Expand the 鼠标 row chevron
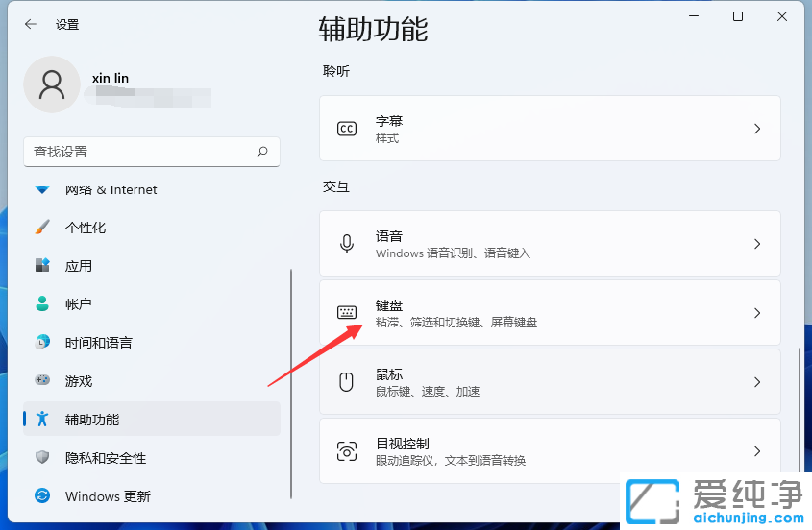 (x=757, y=382)
